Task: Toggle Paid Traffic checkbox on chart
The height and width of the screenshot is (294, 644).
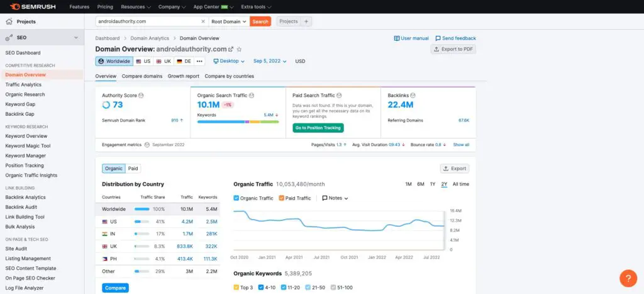Action: tap(281, 198)
